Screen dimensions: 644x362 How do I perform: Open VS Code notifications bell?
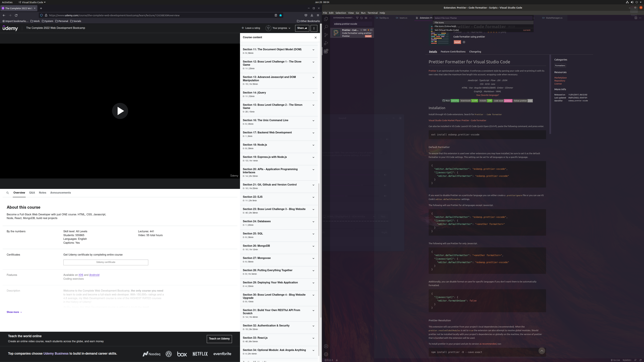point(641,360)
